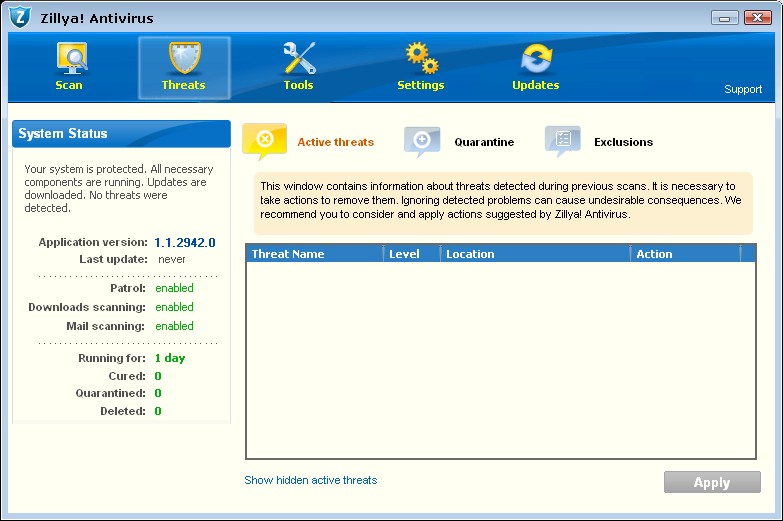Open the Updates arrows icon
This screenshot has height=521, width=783.
(x=536, y=58)
